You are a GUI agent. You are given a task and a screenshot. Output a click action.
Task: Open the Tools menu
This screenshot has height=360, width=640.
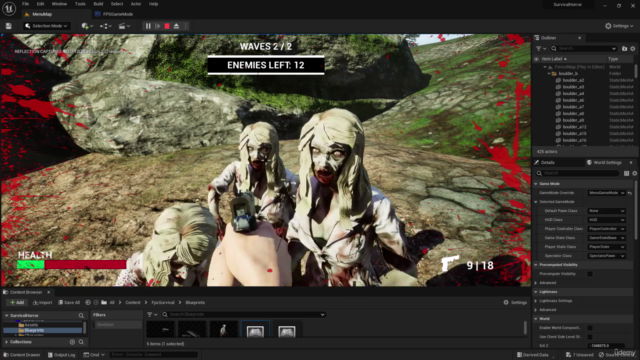80,4
